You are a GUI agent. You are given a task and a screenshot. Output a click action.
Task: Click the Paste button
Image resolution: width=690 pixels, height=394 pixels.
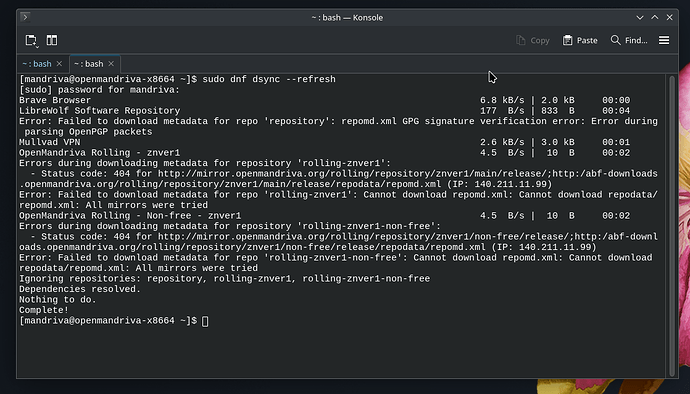click(x=580, y=41)
